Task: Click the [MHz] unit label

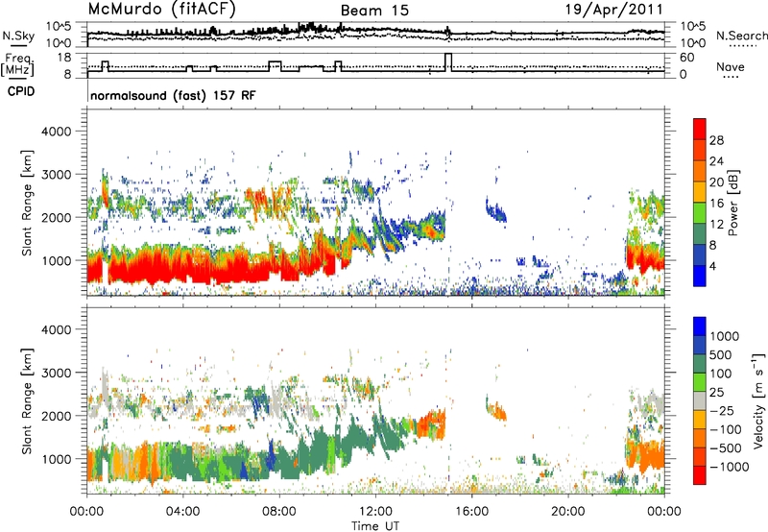Action: click(x=17, y=69)
